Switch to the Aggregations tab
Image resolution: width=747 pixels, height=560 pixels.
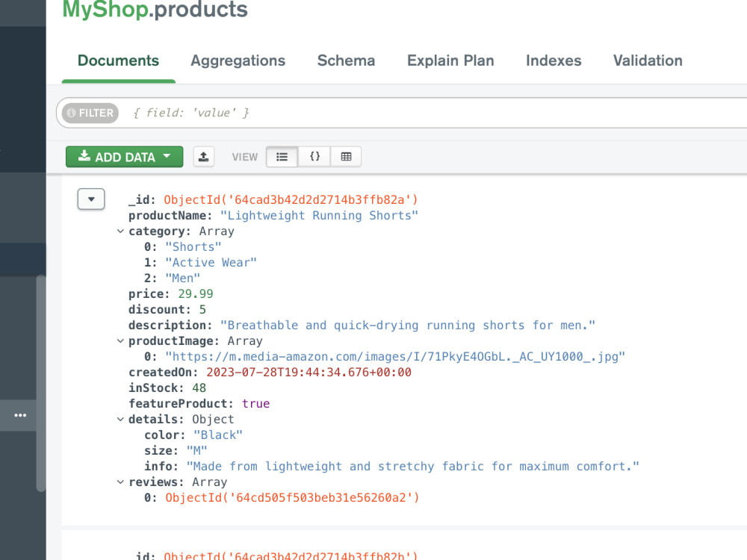click(x=238, y=60)
